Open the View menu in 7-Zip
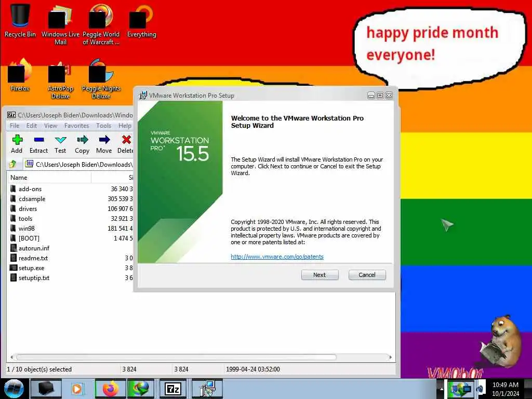Screen dimensions: 532x399 coord(50,126)
